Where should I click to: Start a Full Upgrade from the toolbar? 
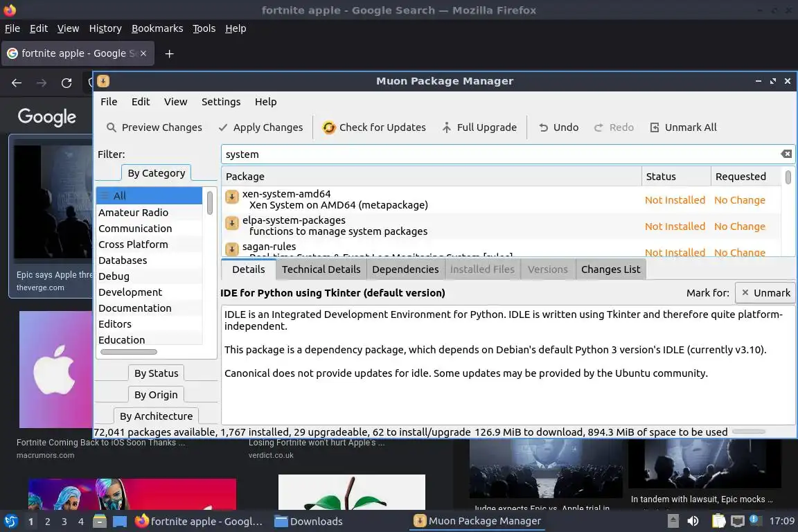click(479, 127)
